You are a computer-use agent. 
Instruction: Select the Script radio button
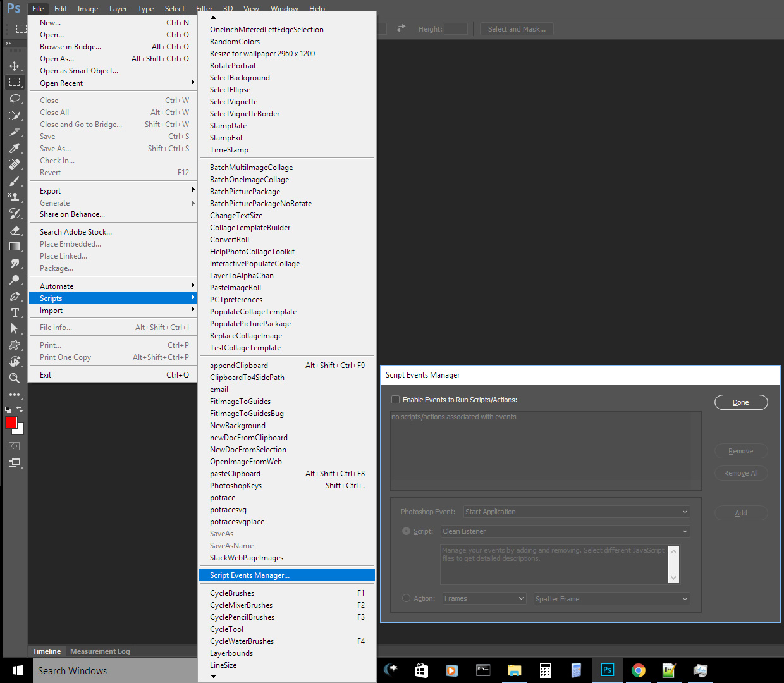tap(405, 531)
